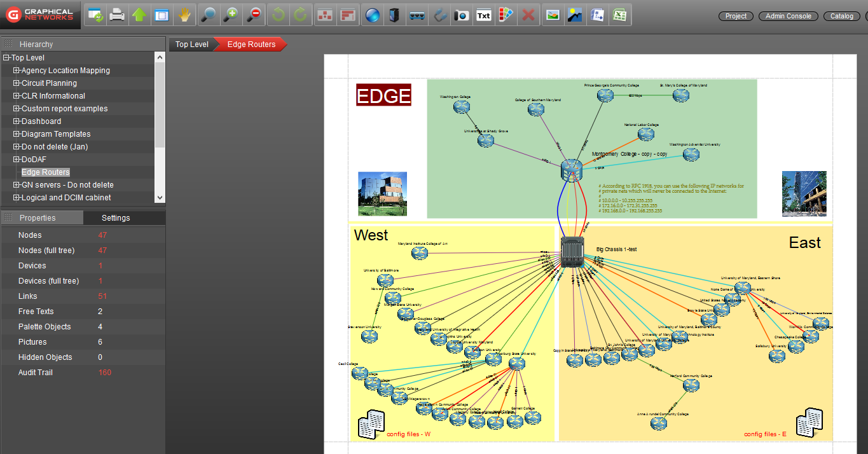The image size is (868, 454).
Task: Click the zoom out magnifier icon
Action: click(254, 15)
